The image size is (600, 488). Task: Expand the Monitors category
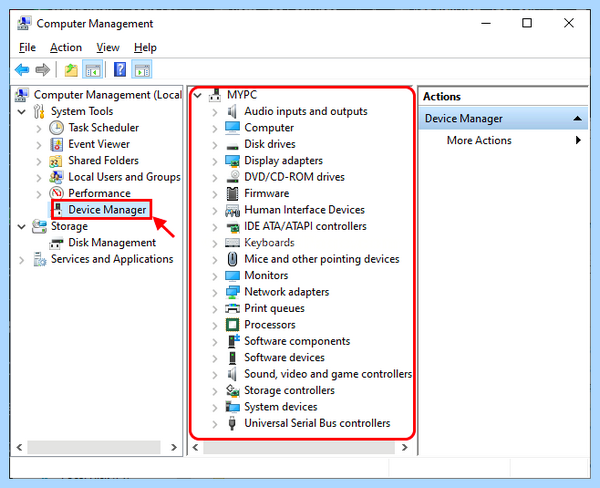[215, 276]
